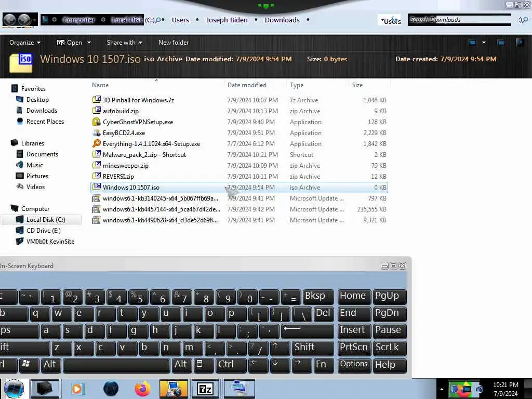Screen dimensions: 532x399
Task: Click PgDn key on On-Screen Keyboard
Action: (389, 314)
